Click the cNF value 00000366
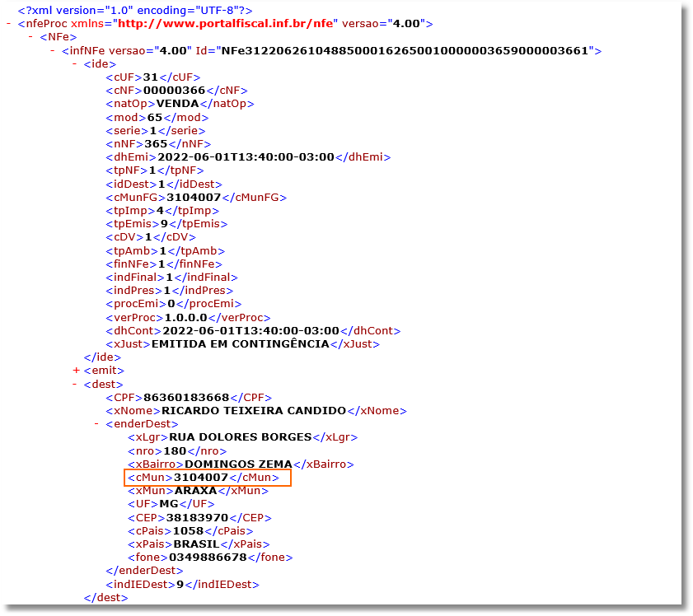The image size is (693, 616). click(x=174, y=91)
